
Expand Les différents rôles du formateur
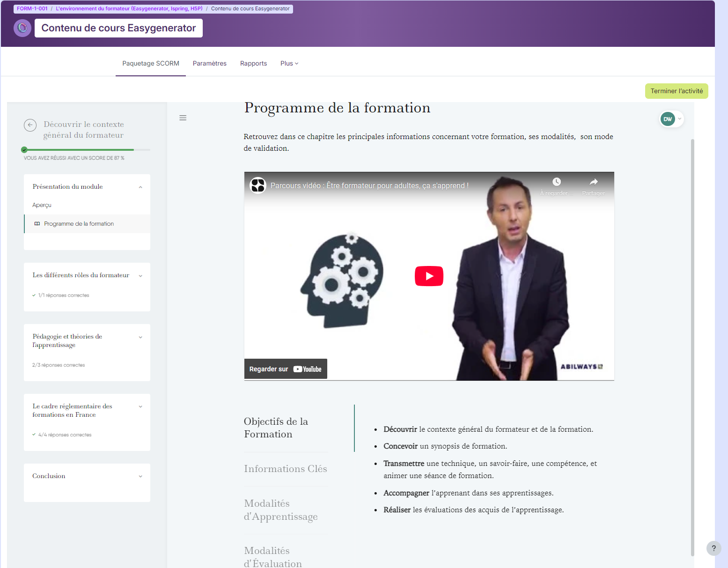(140, 276)
